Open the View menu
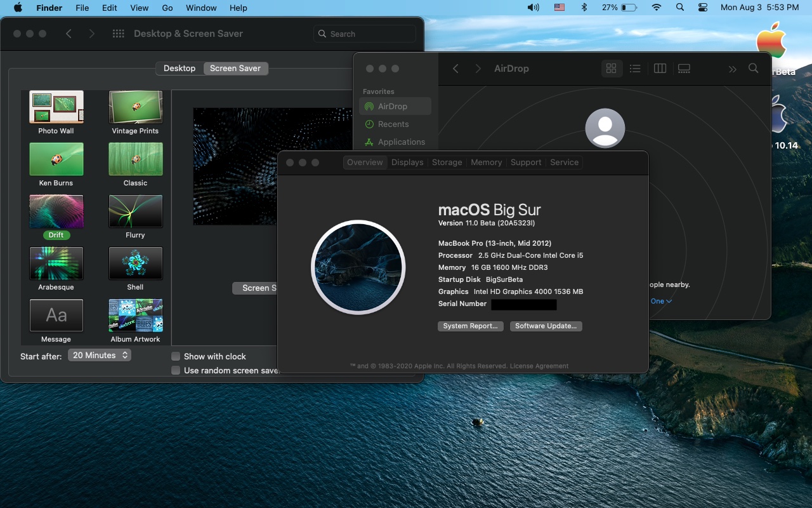Screen dimensions: 812x508 click(x=139, y=8)
